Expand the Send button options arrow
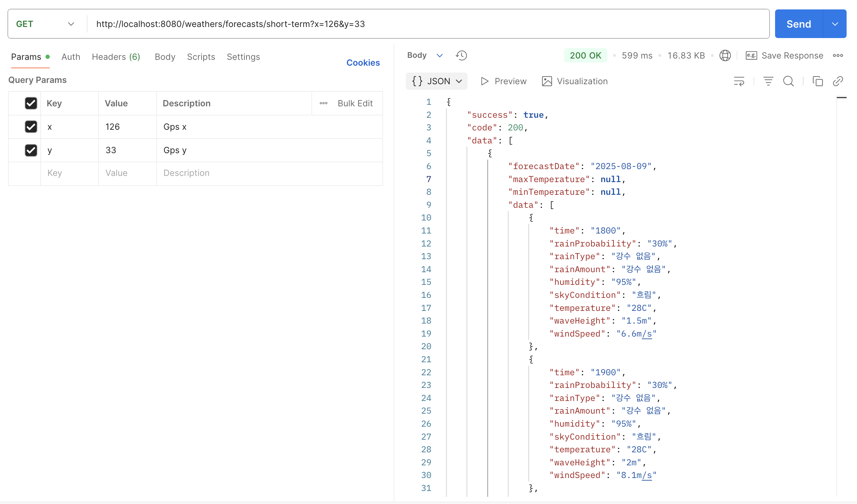 click(835, 24)
